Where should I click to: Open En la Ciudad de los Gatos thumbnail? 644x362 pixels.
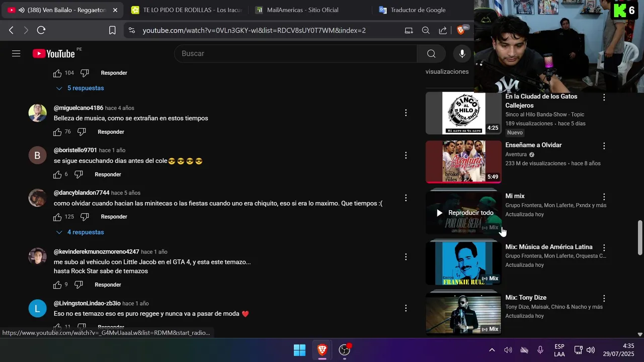click(x=463, y=113)
